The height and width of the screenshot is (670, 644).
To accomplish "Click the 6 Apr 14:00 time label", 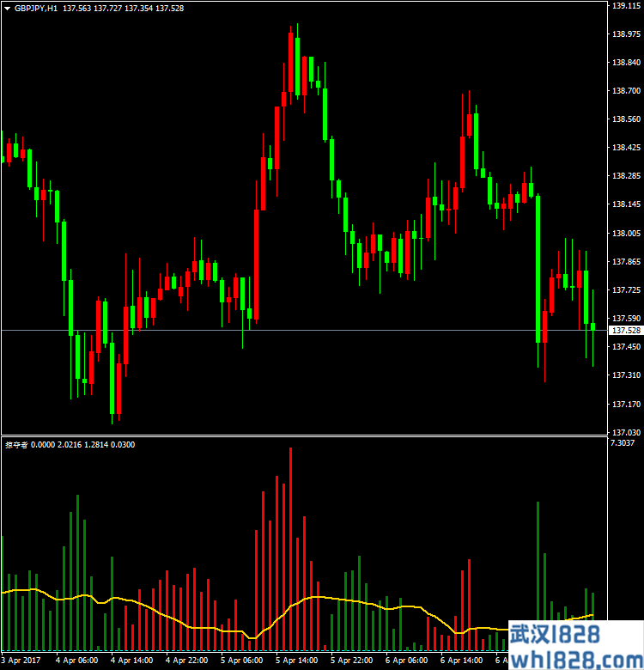I will click(462, 661).
